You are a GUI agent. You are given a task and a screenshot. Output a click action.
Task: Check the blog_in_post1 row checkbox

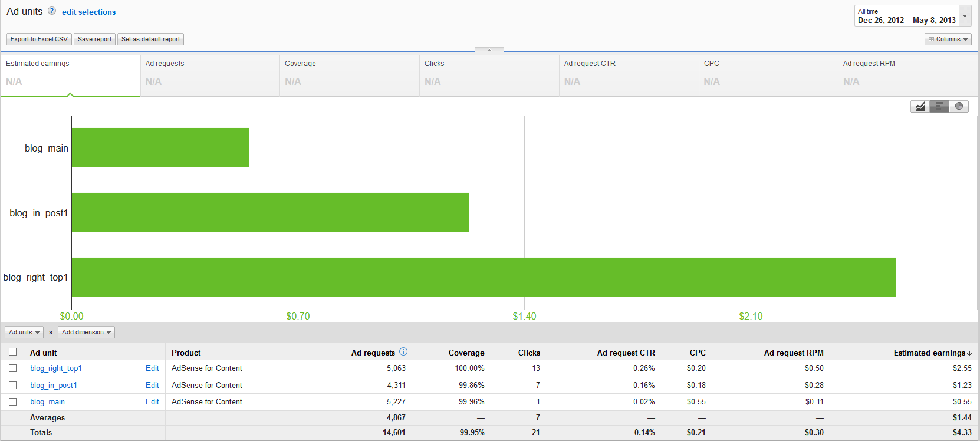click(x=12, y=385)
